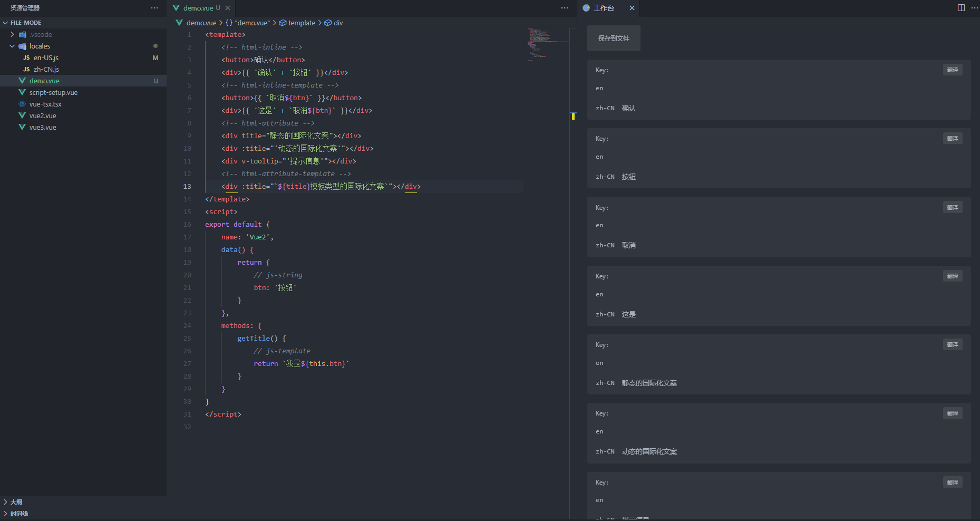Screen dimensions: 980x521
Task: Open more actions for the 工作台 editor group
Action: point(974,8)
